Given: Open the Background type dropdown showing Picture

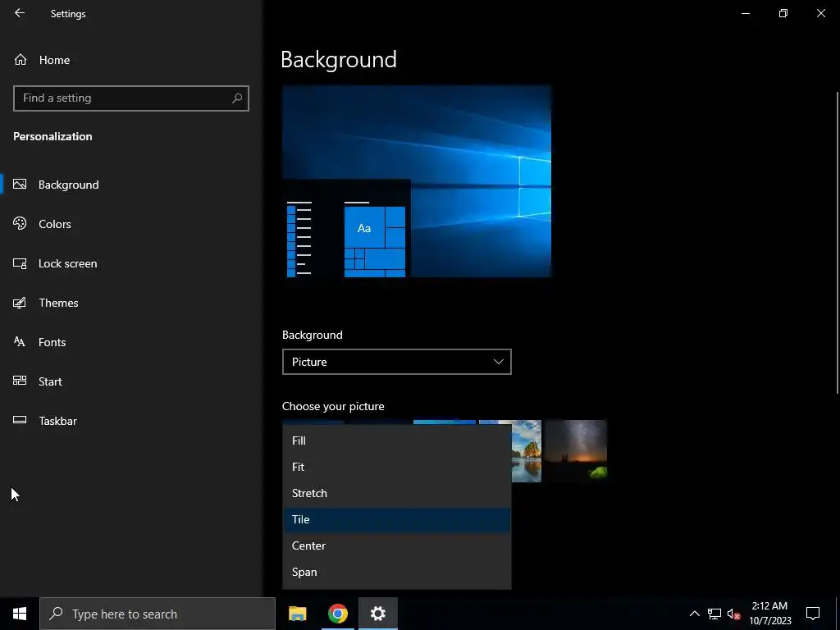Looking at the screenshot, I should 396,362.
